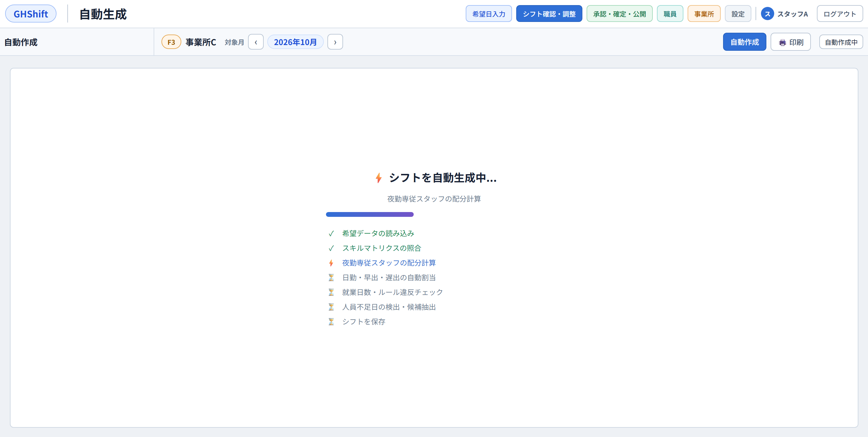This screenshot has height=437, width=868.
Task: Click the 自動作成中 status button
Action: point(841,42)
